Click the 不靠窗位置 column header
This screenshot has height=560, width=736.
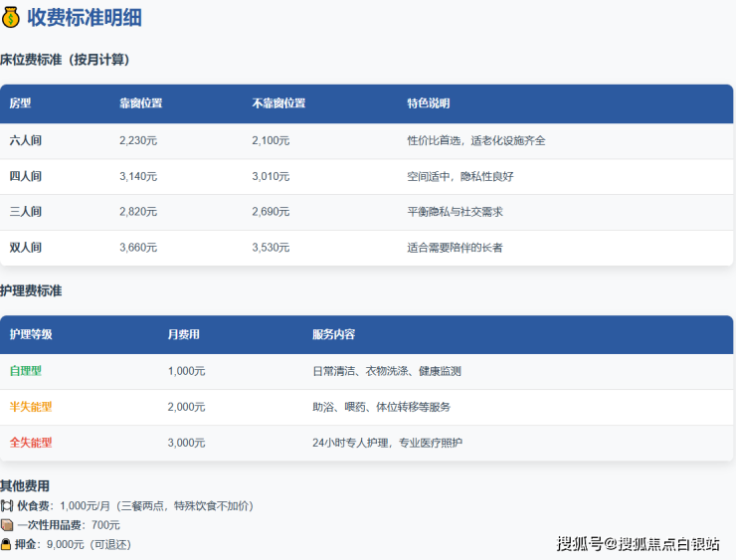(x=278, y=103)
